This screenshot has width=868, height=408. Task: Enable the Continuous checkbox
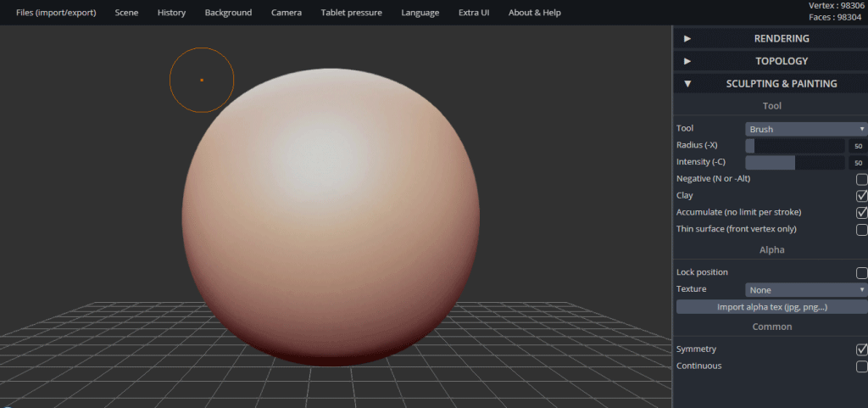point(861,366)
